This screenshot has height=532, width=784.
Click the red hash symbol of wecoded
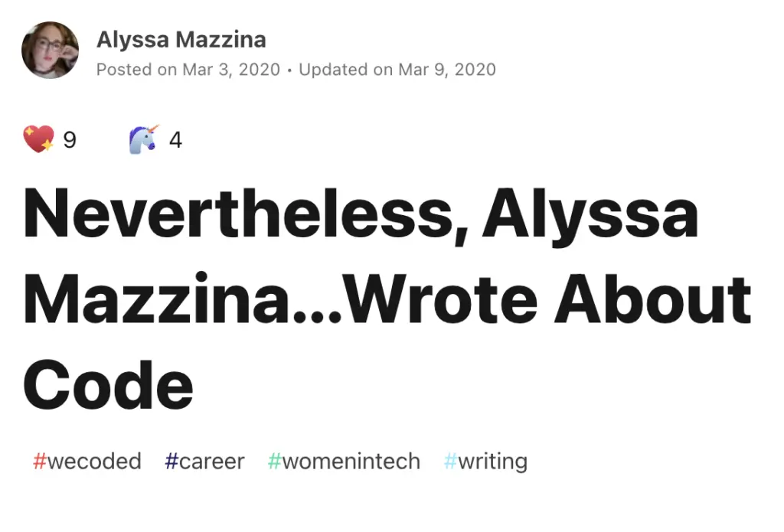click(40, 461)
